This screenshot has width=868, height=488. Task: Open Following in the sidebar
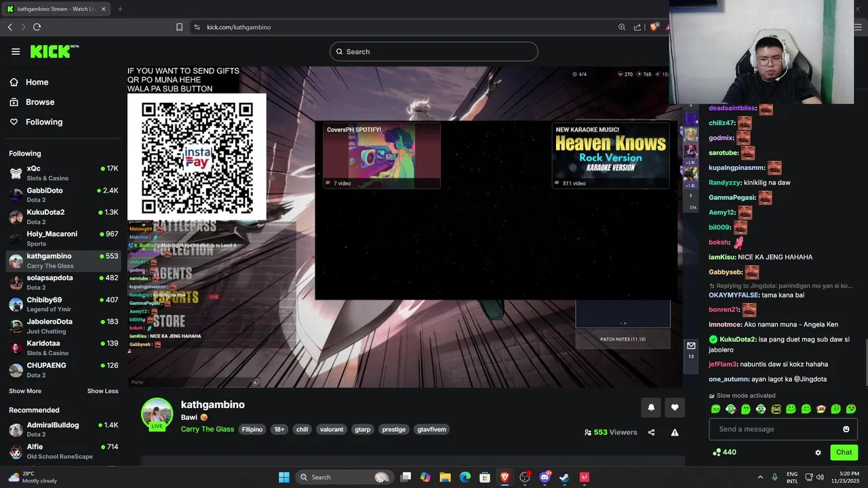click(x=36, y=122)
